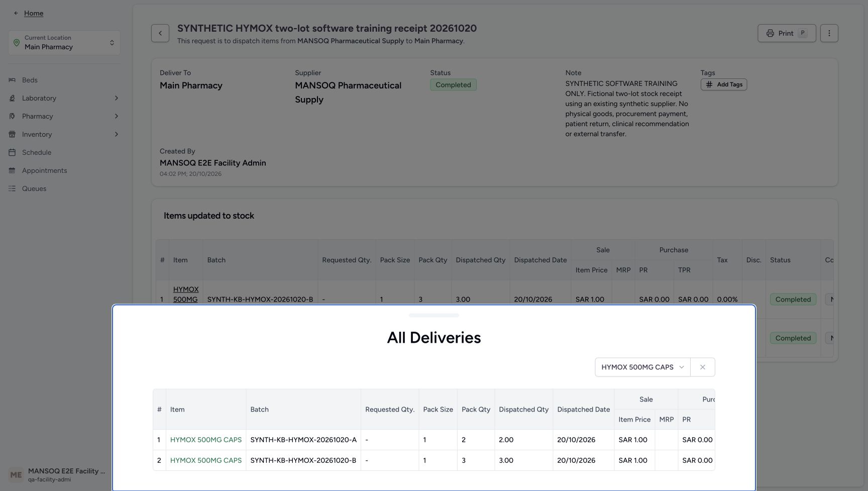Open Beds in the sidebar

pos(30,80)
